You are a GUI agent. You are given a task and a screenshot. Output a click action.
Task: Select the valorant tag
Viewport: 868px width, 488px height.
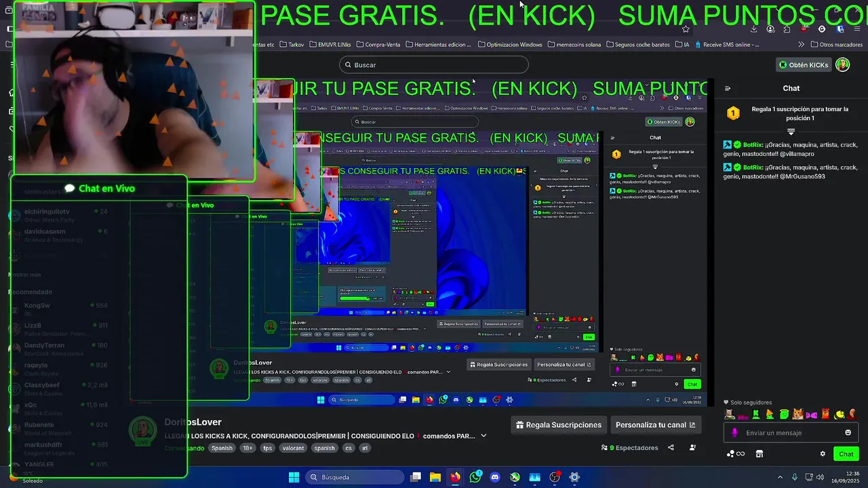[x=293, y=448]
